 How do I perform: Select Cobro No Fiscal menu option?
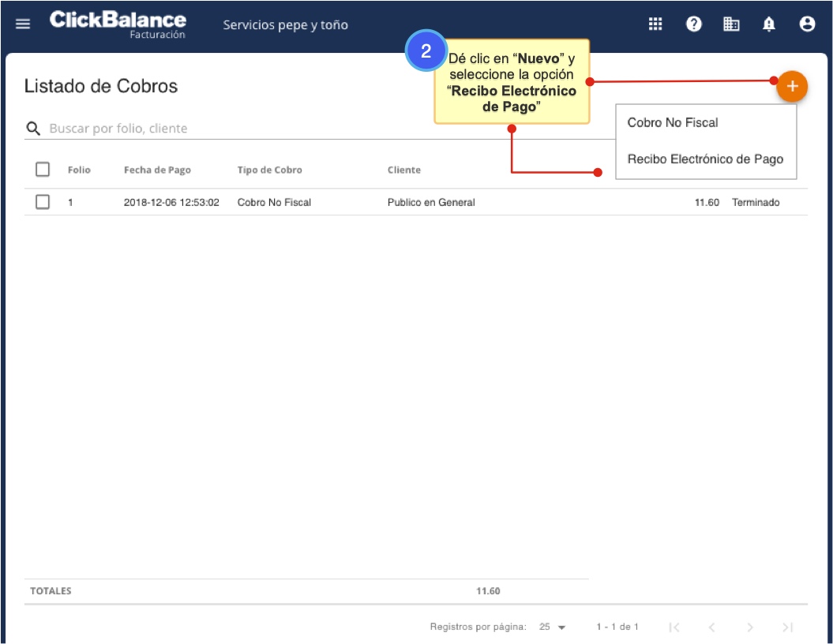tap(673, 122)
